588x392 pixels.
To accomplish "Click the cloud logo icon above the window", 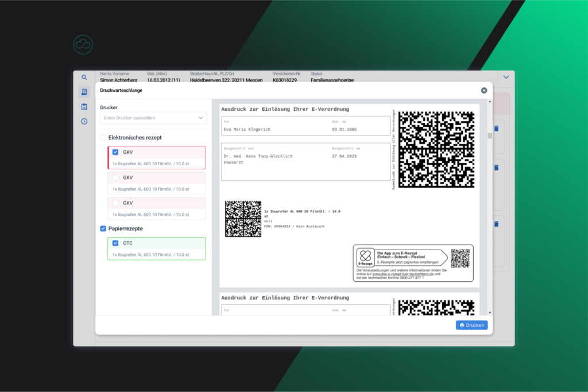I will pyautogui.click(x=83, y=45).
